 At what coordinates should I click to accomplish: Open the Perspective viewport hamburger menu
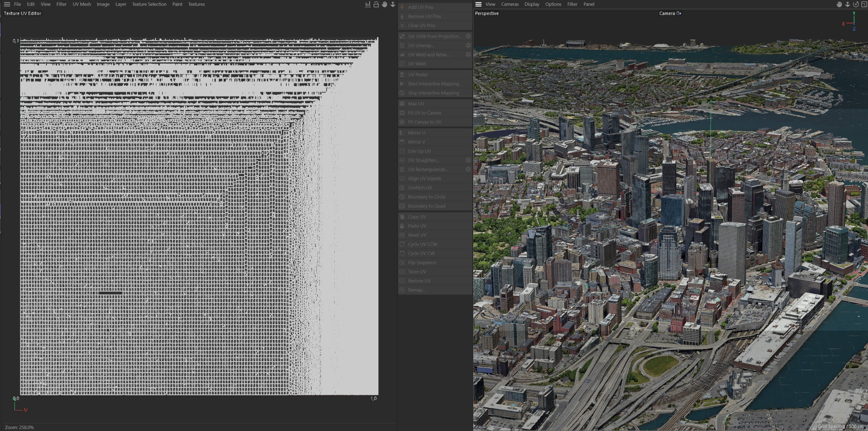(478, 4)
